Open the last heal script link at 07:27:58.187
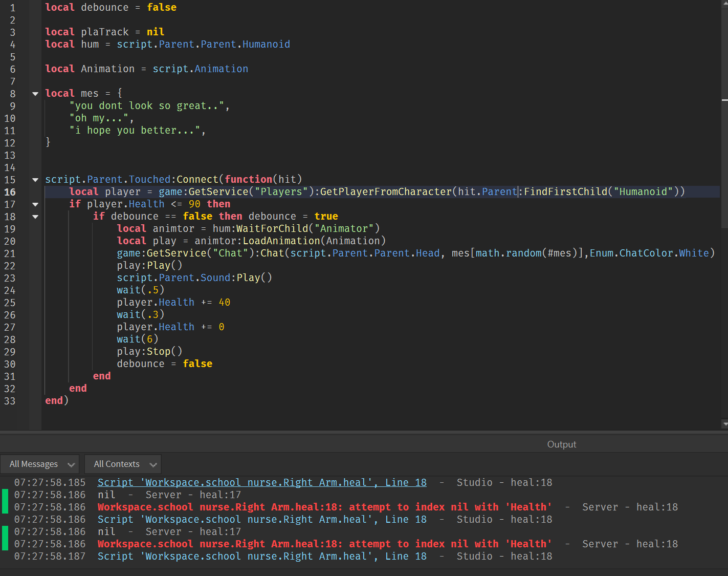 coord(261,556)
